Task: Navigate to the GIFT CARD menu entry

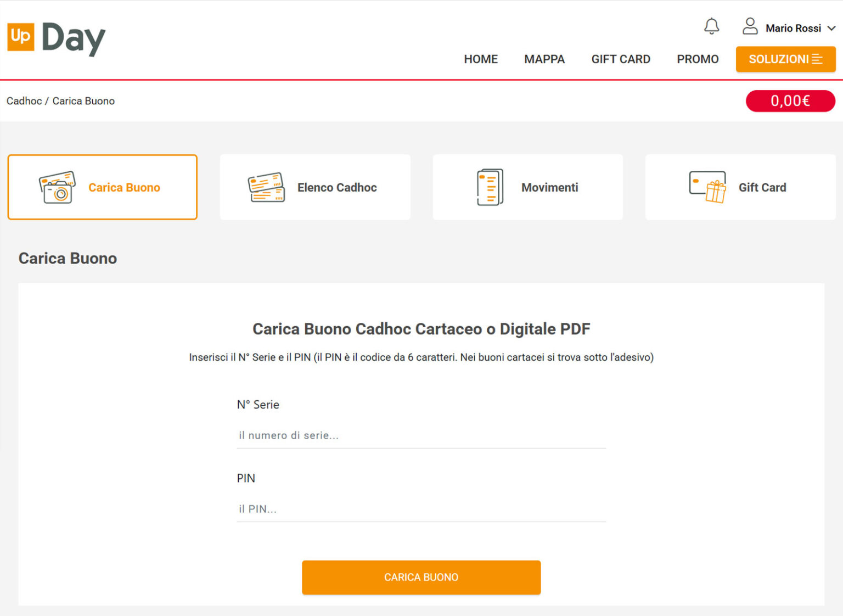Action: 621,59
